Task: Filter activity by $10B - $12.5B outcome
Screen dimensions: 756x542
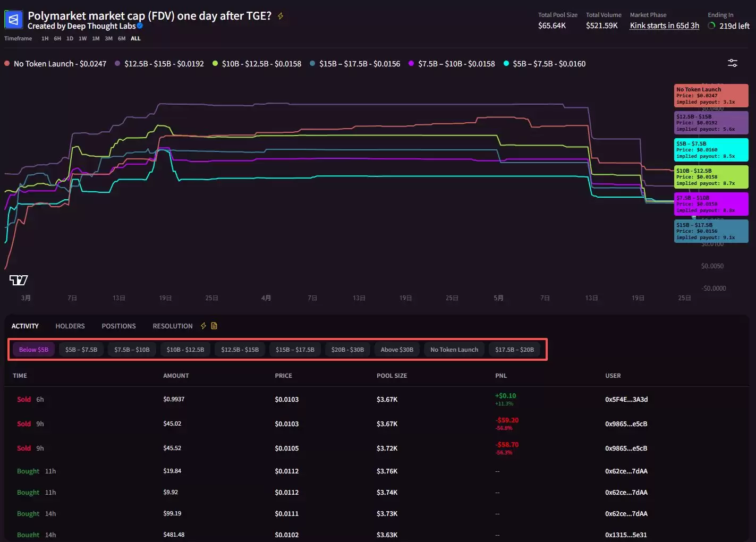Action: pos(185,349)
